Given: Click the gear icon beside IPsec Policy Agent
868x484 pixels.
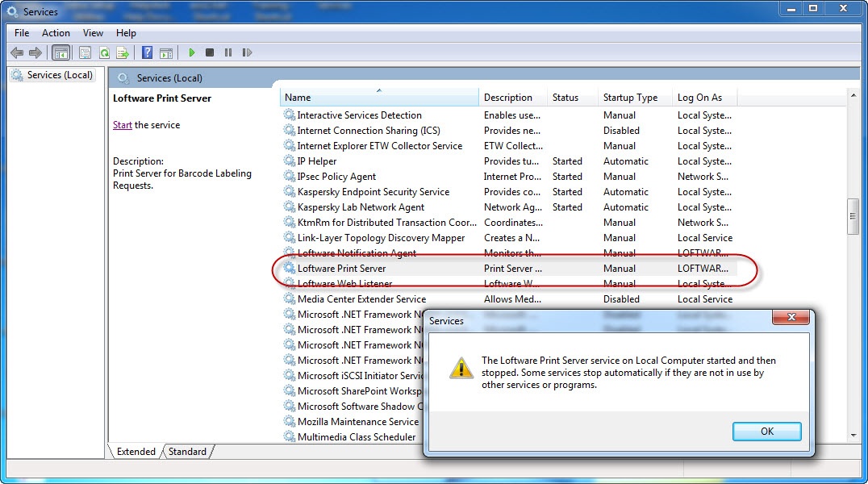Looking at the screenshot, I should click(x=290, y=176).
